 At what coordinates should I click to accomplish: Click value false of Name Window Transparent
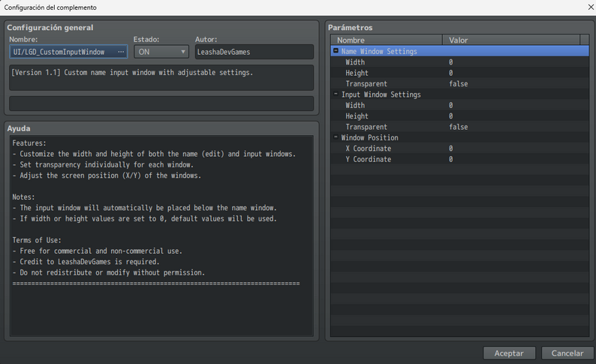459,83
